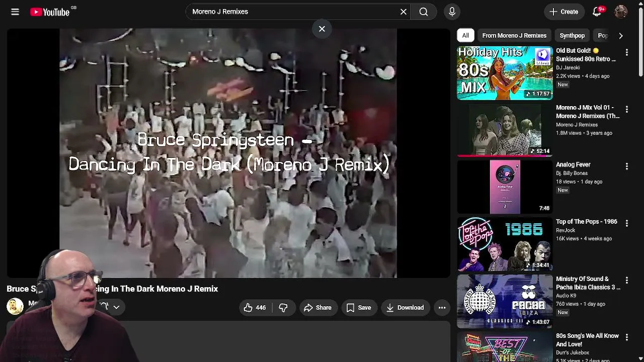Open the Create menu
Screen dimensions: 644x362
tap(564, 12)
